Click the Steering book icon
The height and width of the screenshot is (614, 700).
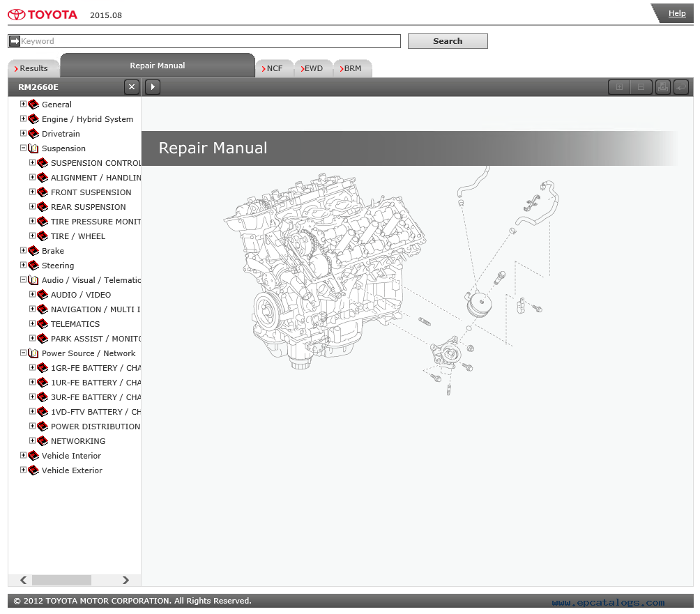click(33, 266)
